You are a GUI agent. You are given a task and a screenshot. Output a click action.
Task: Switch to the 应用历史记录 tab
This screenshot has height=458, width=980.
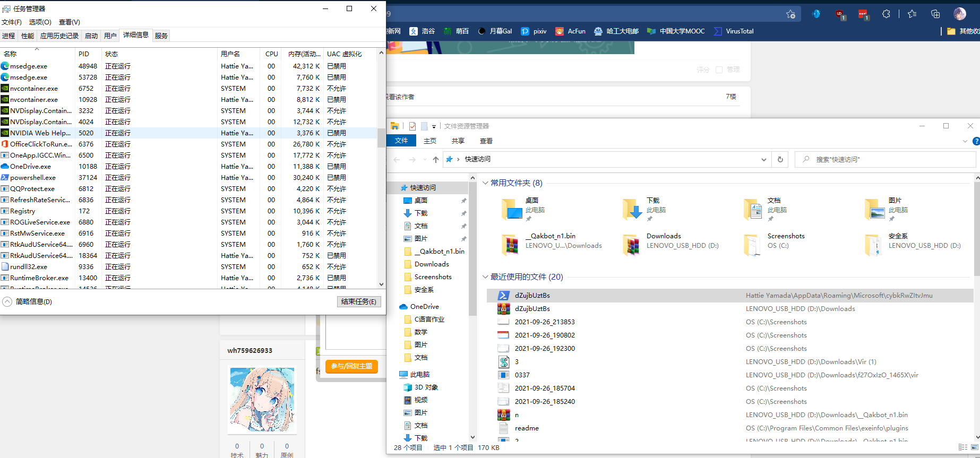coord(59,36)
